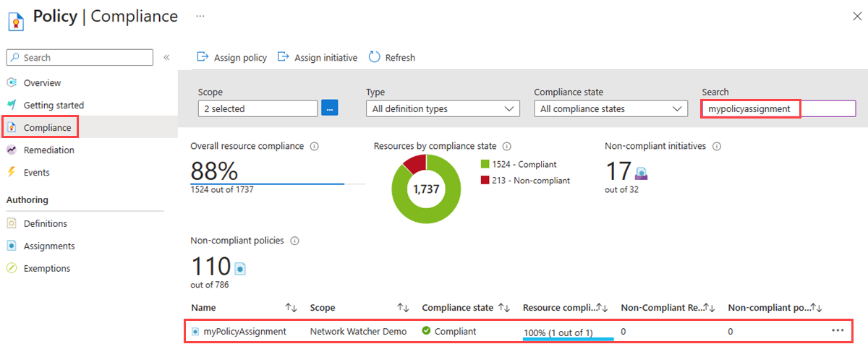868x357 pixels.
Task: Click the '1524 - Compliant' legend label
Action: [525, 165]
